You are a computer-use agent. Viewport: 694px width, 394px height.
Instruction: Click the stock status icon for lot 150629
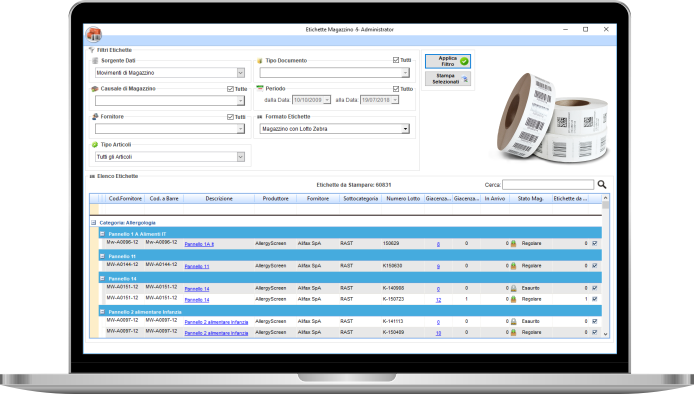[x=513, y=243]
